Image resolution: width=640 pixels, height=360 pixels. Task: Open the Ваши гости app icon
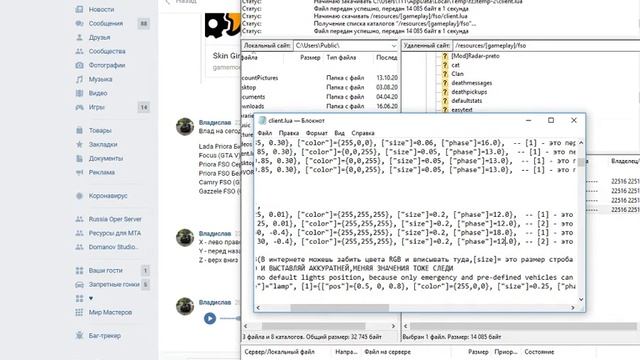(80, 270)
